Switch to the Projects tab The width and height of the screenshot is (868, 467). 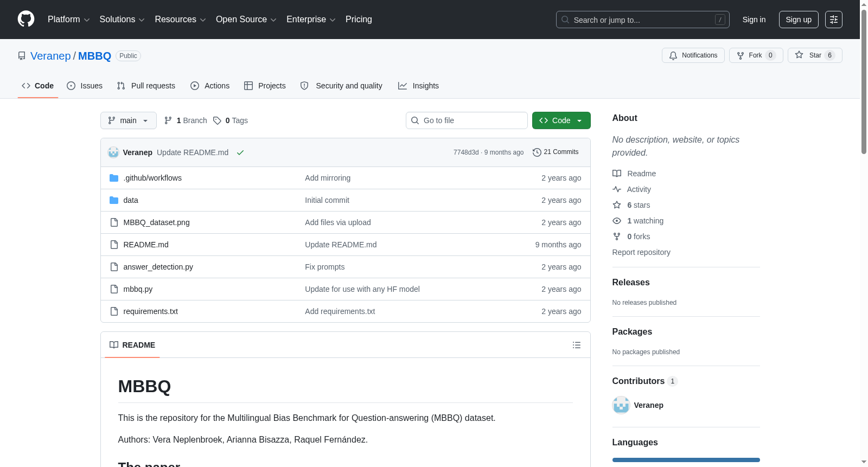click(265, 86)
